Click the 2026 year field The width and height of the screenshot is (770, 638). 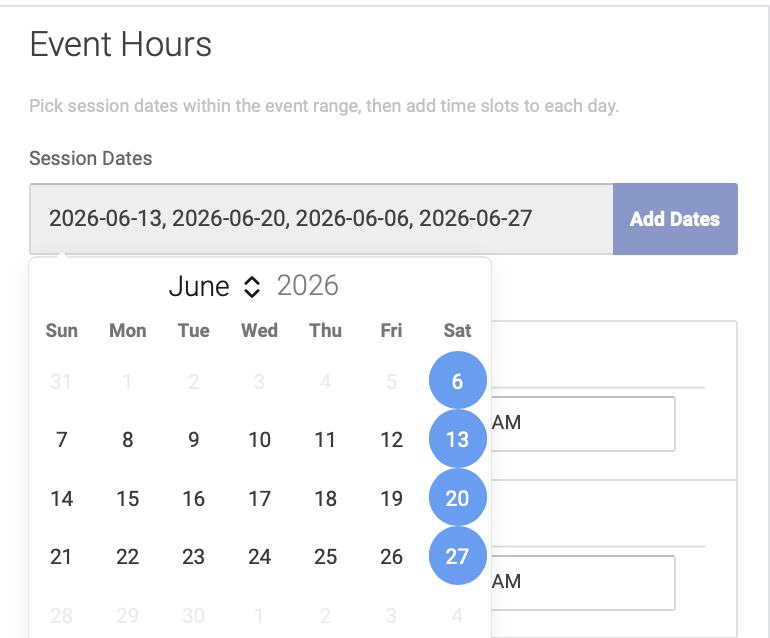(x=308, y=286)
